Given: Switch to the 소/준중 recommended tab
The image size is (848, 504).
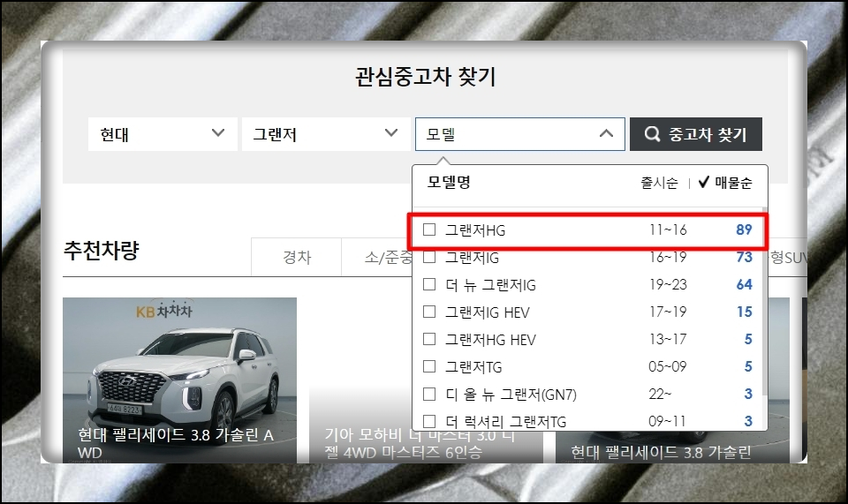Looking at the screenshot, I should (377, 257).
